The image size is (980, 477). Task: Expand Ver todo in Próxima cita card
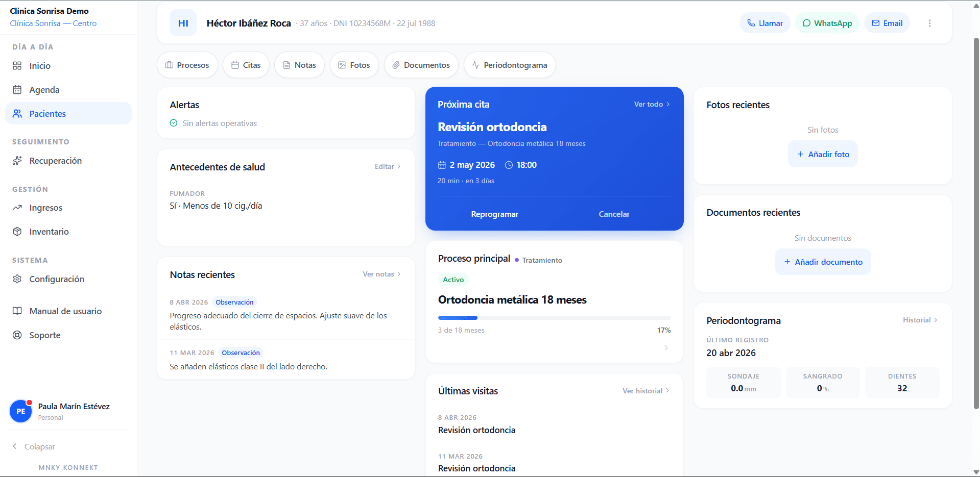(652, 104)
